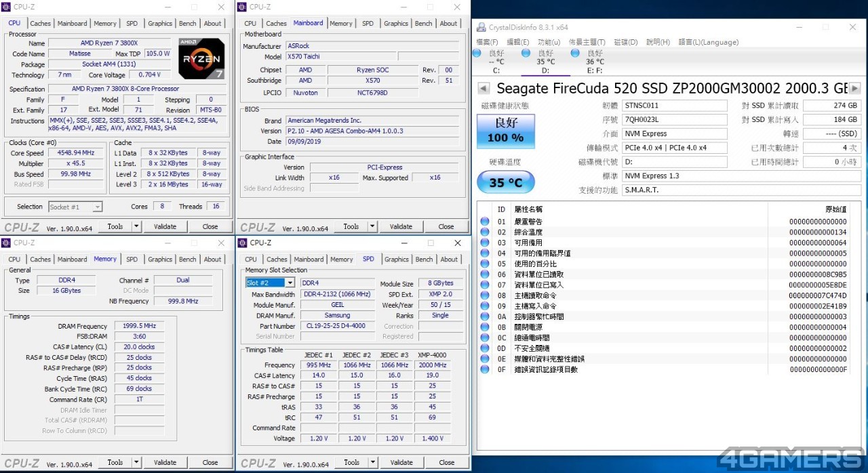The image size is (868, 473).
Task: Select the E: F: disk status circle
Action: [x=575, y=53]
